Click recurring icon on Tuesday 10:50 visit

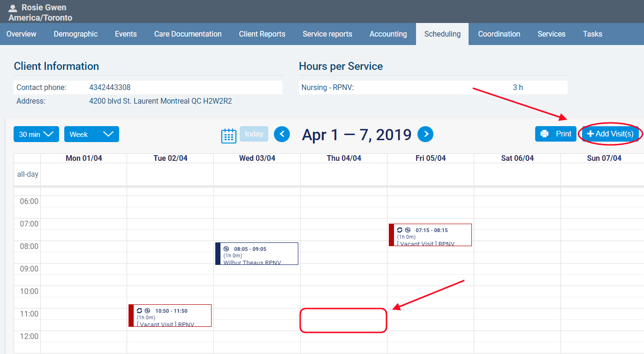click(139, 310)
